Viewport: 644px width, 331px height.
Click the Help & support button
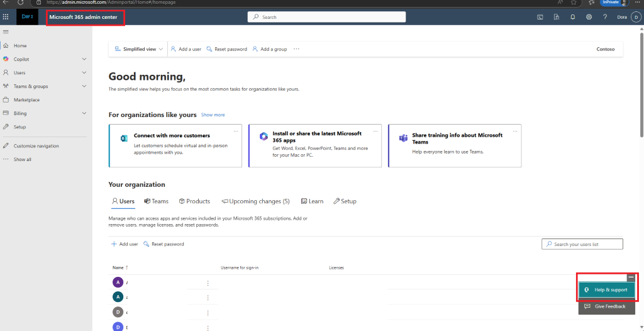click(607, 290)
